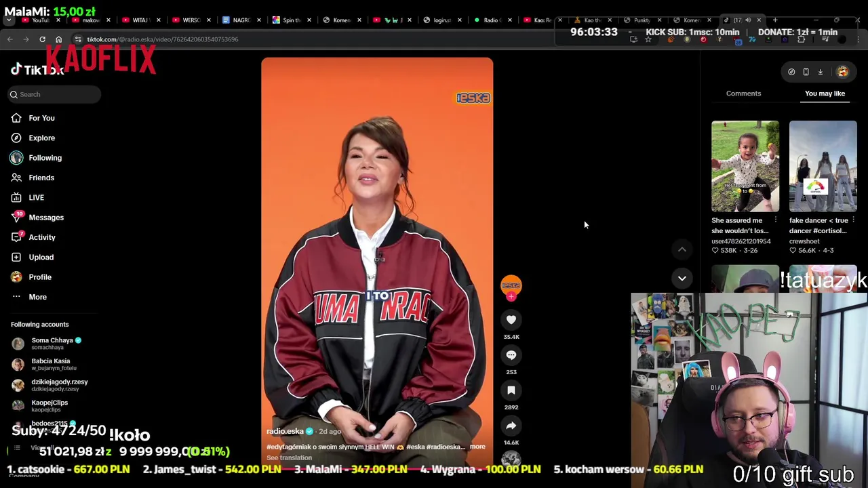Switch to the Radio tab
Screen dimensions: 868x488
[492, 20]
